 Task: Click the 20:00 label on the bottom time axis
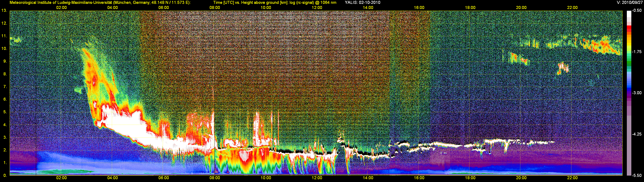coord(521,178)
